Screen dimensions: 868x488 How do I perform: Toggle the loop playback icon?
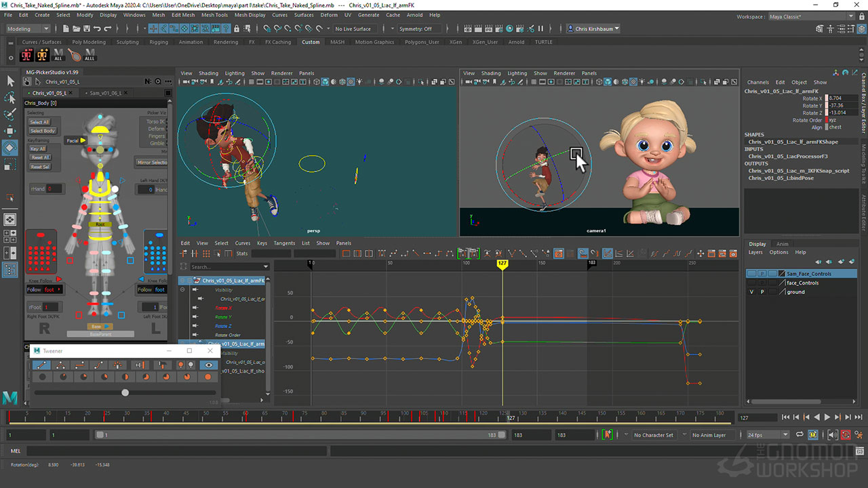click(800, 434)
